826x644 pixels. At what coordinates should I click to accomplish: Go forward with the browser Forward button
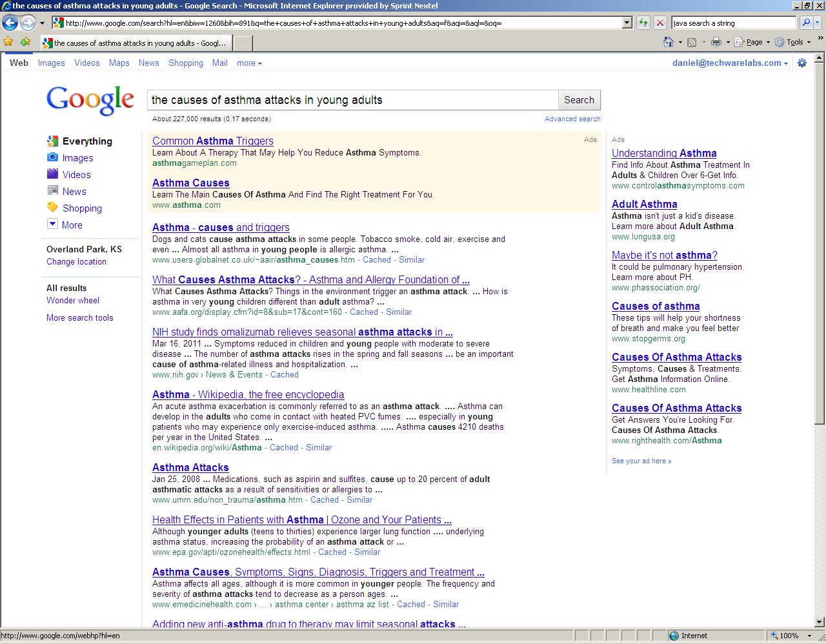(x=27, y=23)
